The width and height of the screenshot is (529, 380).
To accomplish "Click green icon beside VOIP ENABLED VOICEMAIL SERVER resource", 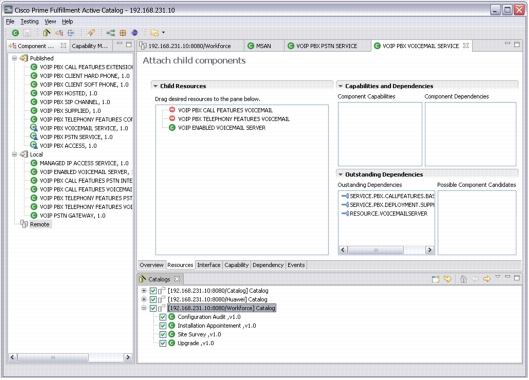I will (172, 128).
